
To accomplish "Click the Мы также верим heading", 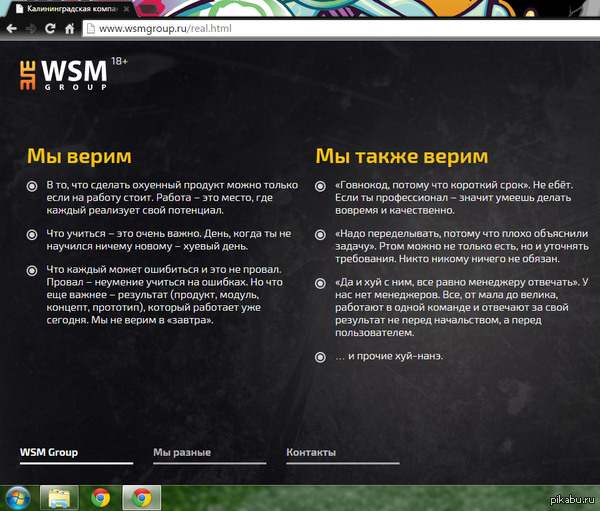I will 402,156.
